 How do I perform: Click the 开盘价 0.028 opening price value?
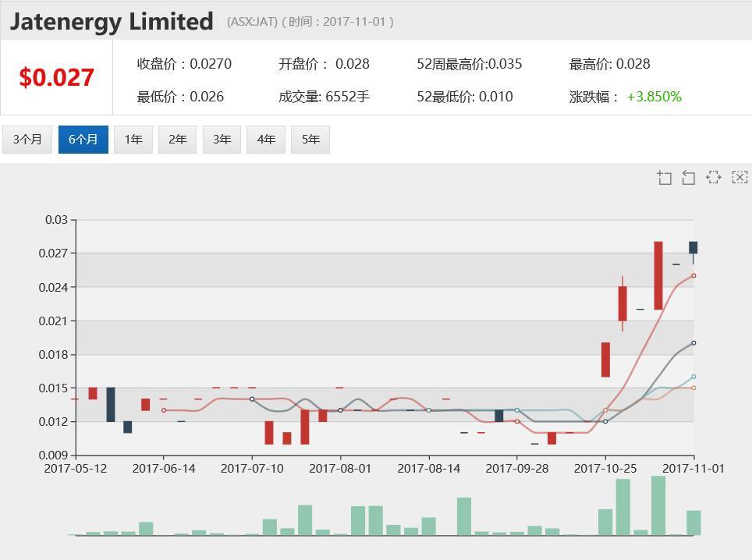tap(325, 64)
